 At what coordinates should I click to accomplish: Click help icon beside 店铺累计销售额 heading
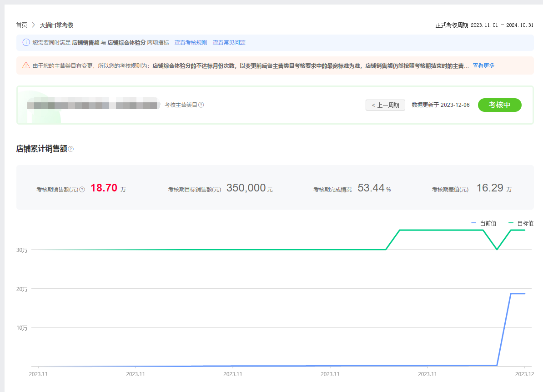click(71, 149)
